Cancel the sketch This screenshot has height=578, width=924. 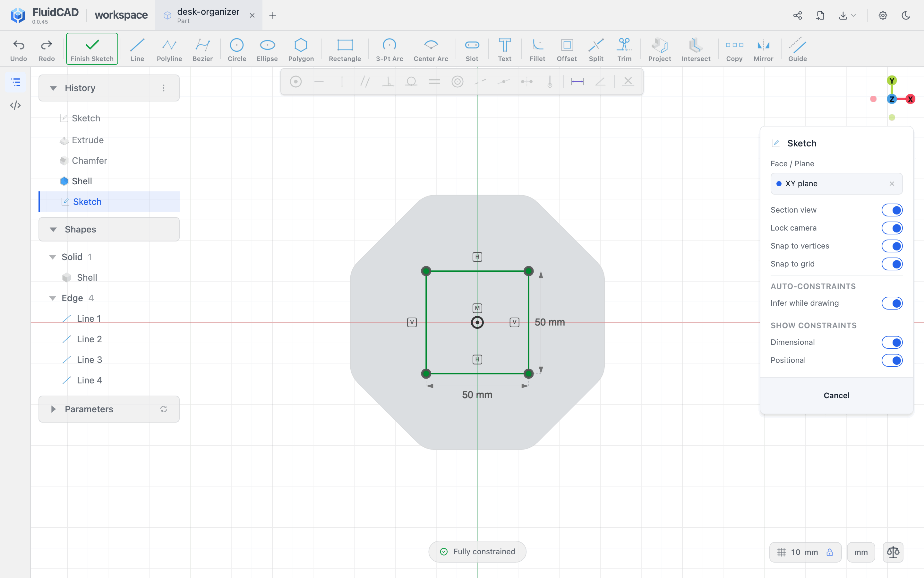[836, 395]
